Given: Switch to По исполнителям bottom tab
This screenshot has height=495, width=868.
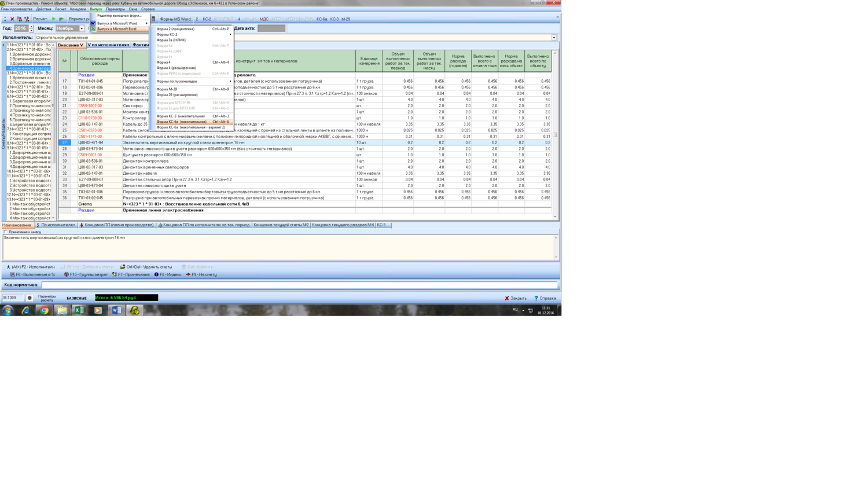Looking at the screenshot, I should point(56,225).
